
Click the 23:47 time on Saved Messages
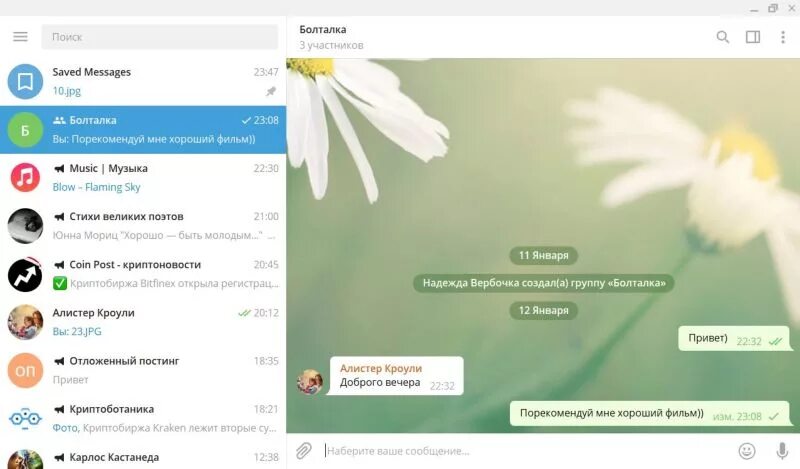point(266,72)
